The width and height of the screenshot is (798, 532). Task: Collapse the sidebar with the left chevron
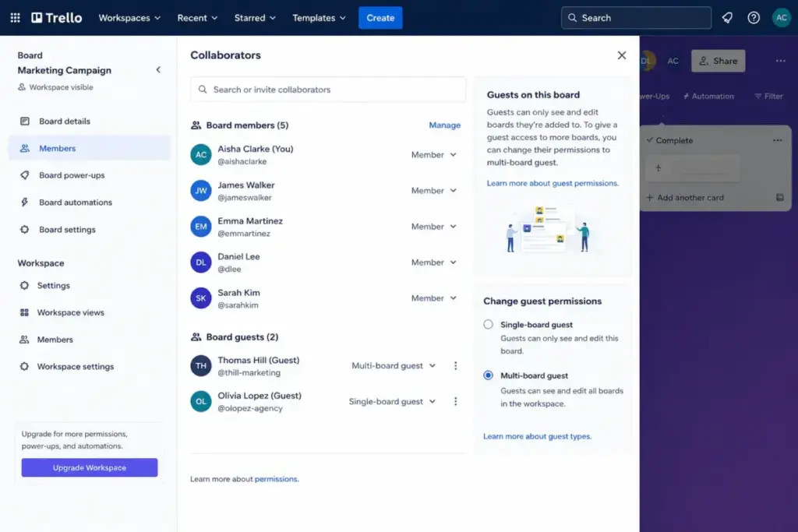[x=158, y=69]
